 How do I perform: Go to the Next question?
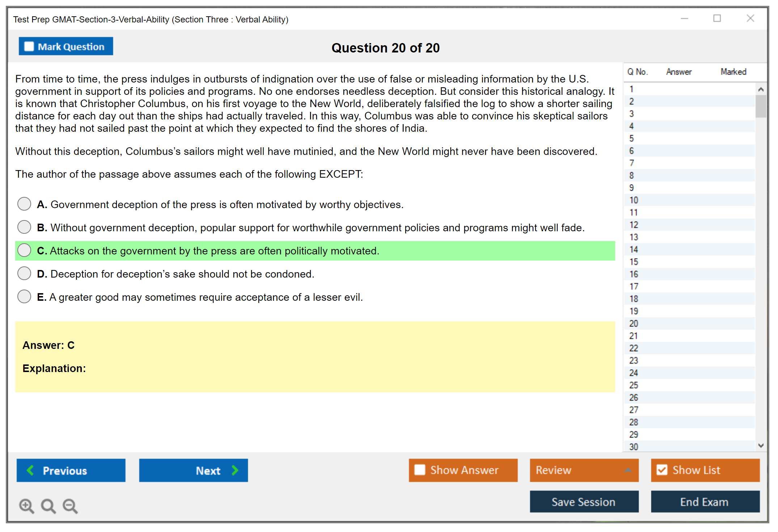tap(193, 470)
